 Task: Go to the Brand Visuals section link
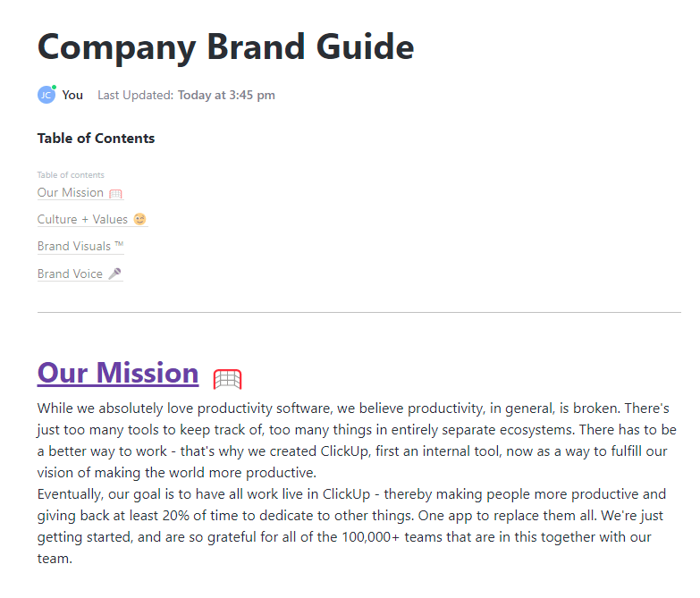click(x=74, y=246)
